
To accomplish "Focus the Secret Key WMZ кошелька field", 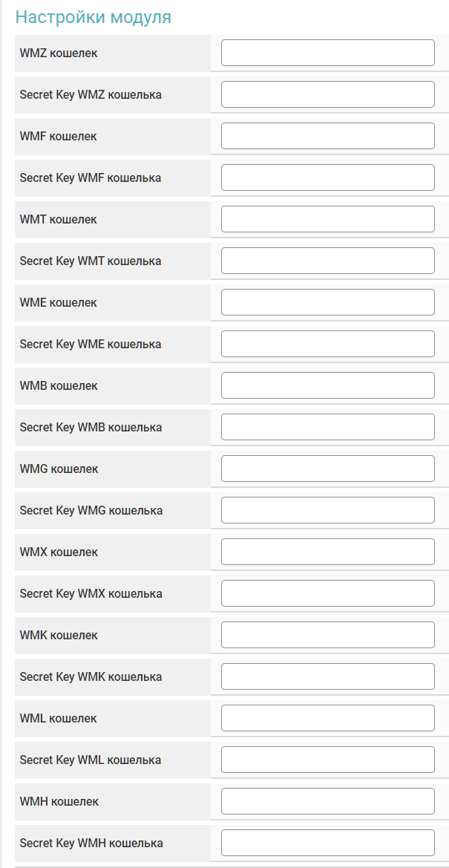I will coord(327,94).
